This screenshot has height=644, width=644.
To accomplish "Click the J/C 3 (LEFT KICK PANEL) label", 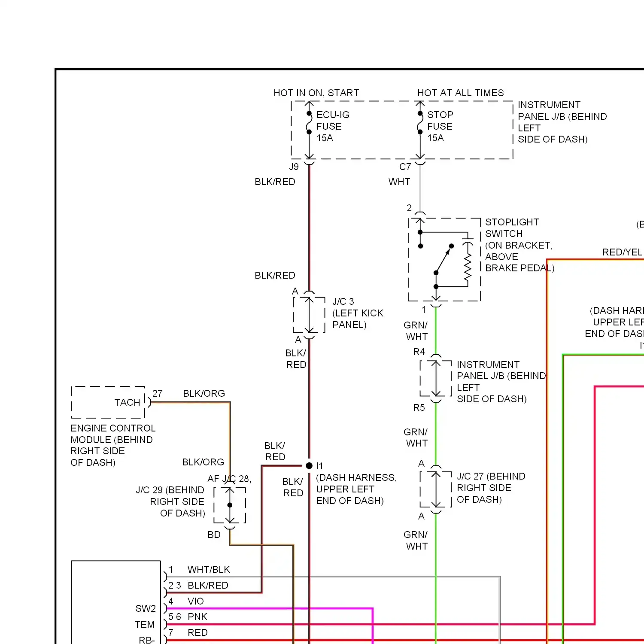I will pyautogui.click(x=358, y=313).
